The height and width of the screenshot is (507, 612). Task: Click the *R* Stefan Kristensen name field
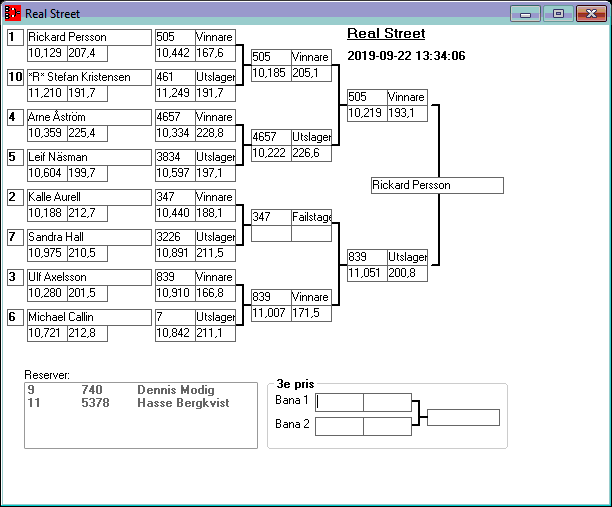click(x=87, y=77)
